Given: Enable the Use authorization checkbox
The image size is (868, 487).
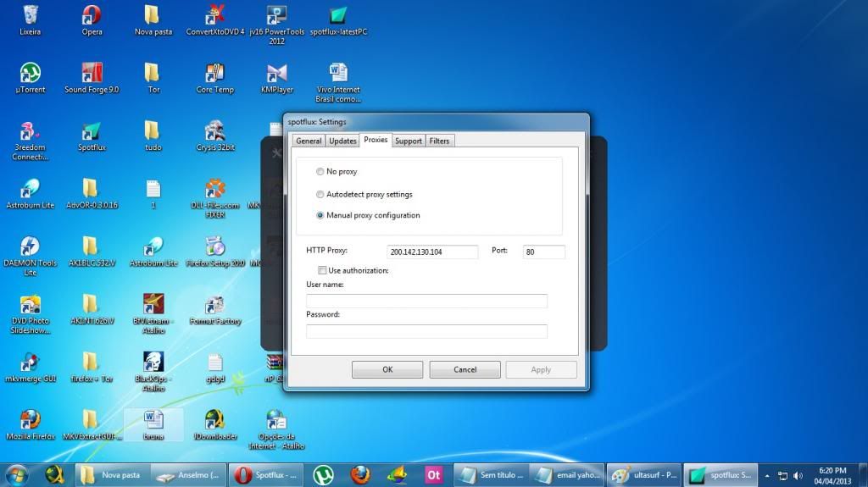Looking at the screenshot, I should [322, 270].
